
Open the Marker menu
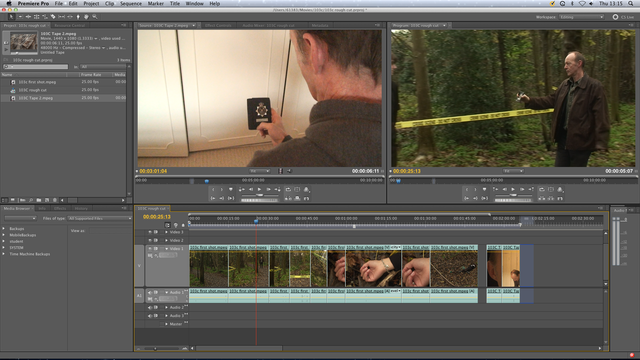coord(156,3)
